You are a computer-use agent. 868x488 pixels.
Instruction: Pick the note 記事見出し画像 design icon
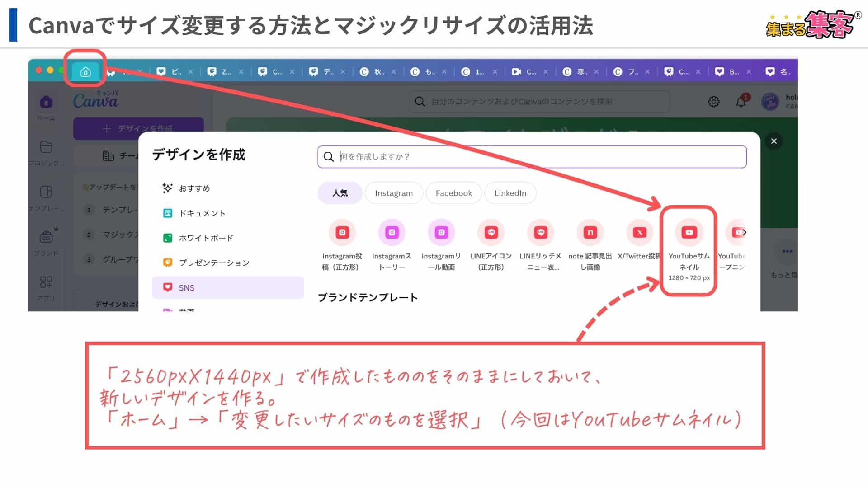pyautogui.click(x=590, y=232)
